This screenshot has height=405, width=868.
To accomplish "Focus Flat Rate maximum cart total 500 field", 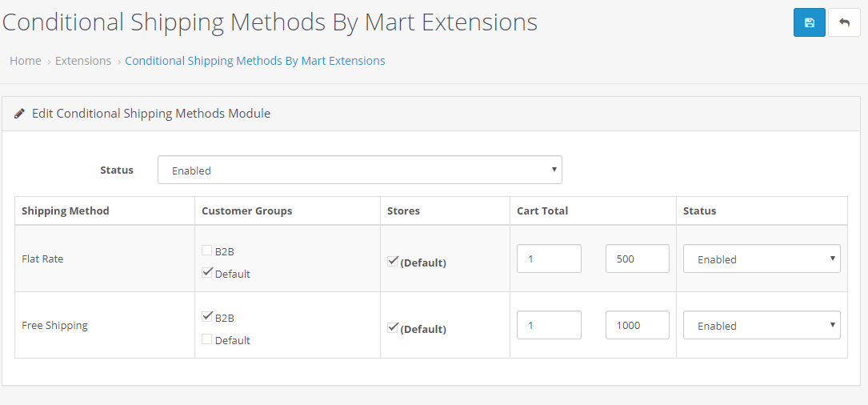I will pos(638,259).
